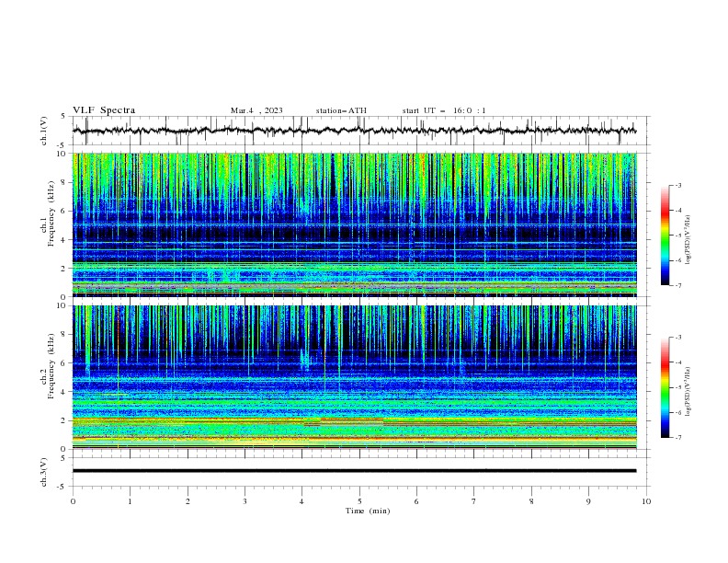Click the "VLF Spectra" plot title
728x563 pixels.
point(104,110)
